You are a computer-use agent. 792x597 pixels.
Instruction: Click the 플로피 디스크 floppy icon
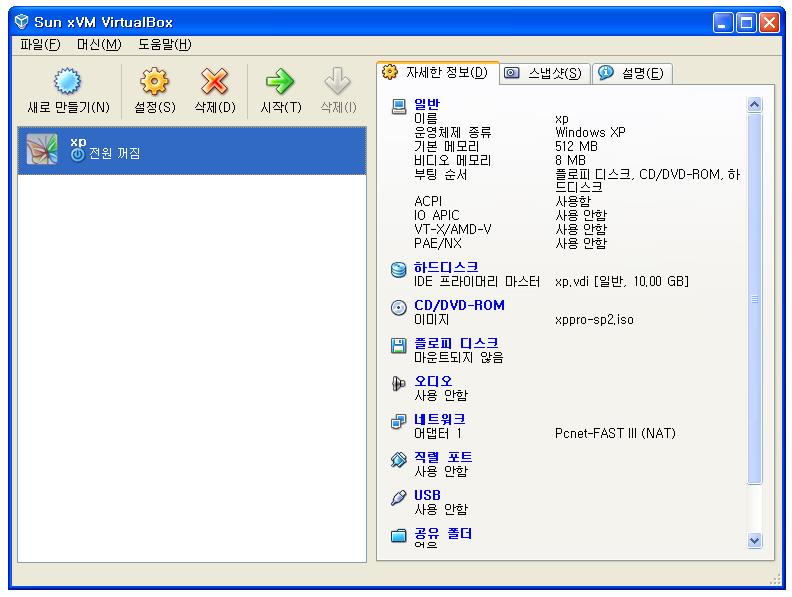[x=399, y=345]
